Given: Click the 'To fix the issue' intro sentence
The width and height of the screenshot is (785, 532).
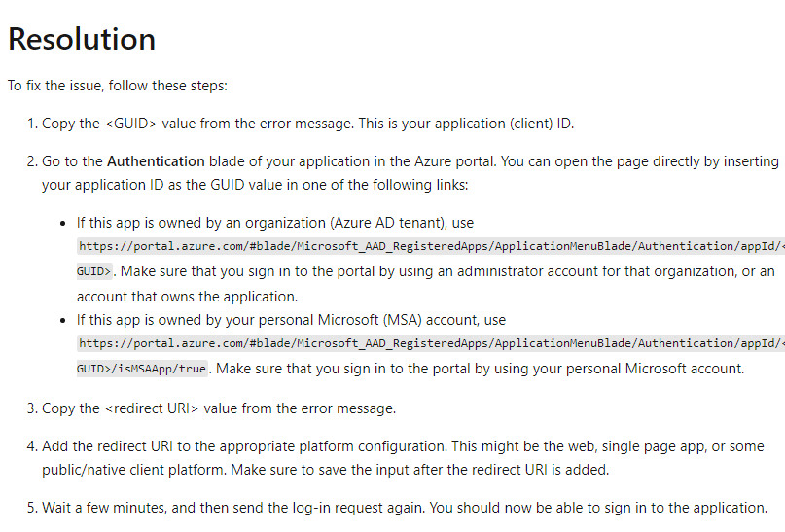Looking at the screenshot, I should click(118, 86).
